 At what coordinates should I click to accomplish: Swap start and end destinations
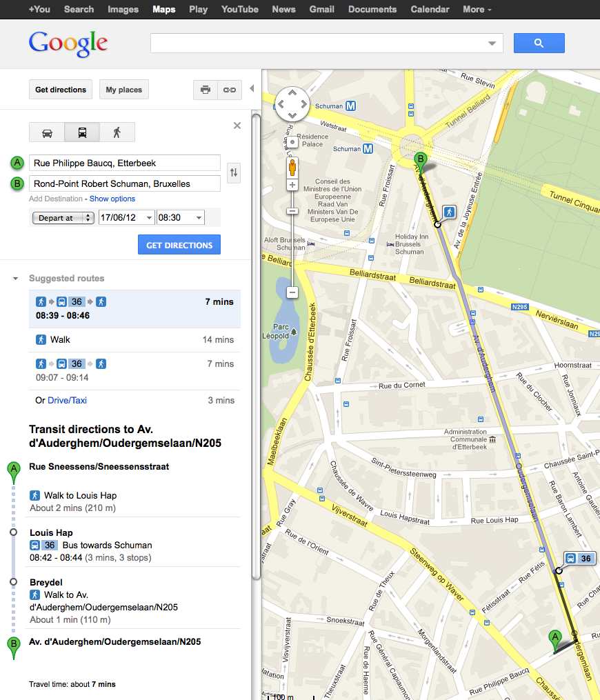pos(234,172)
